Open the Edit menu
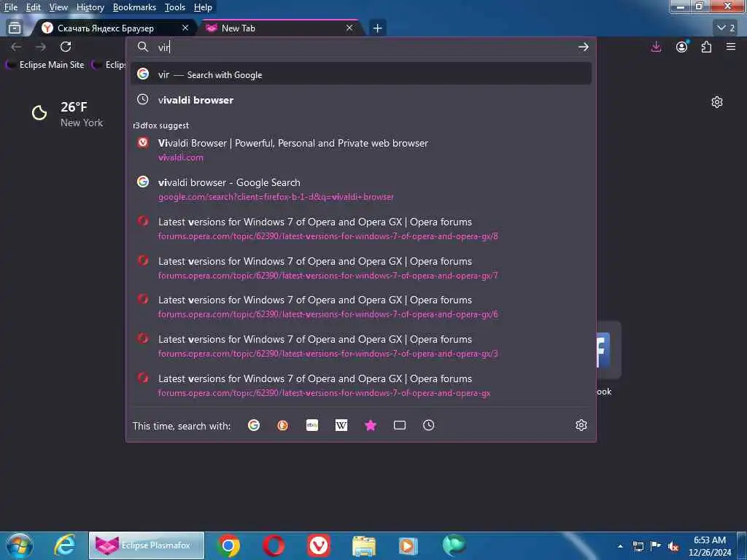The image size is (747, 560). [33, 7]
